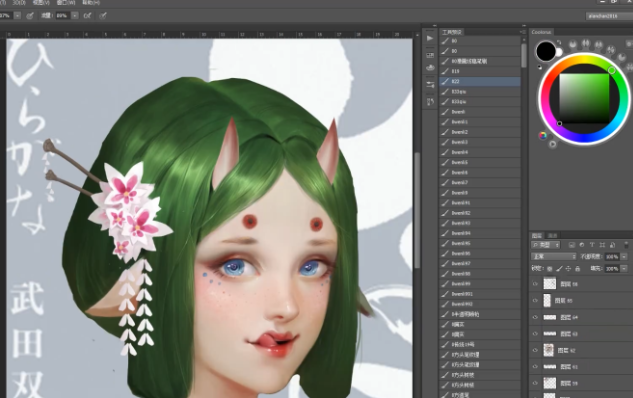The height and width of the screenshot is (398, 633).
Task: Hide layer 64 using its eye icon
Action: pos(535,317)
